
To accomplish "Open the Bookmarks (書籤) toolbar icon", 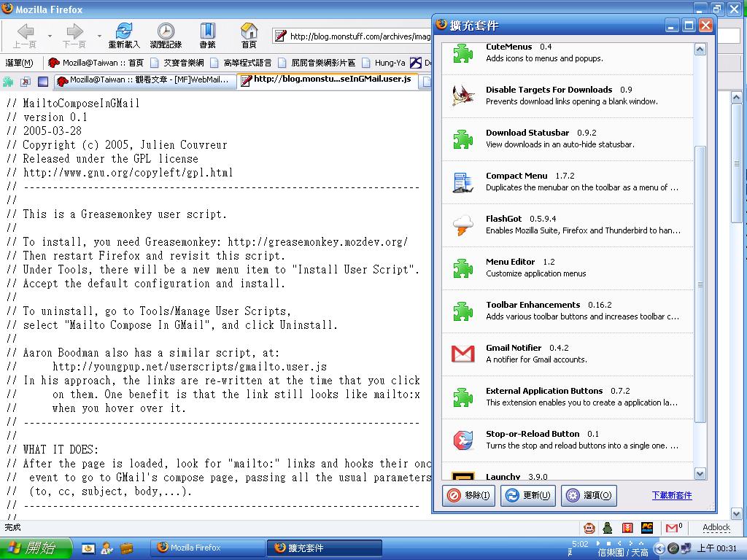I will click(208, 34).
